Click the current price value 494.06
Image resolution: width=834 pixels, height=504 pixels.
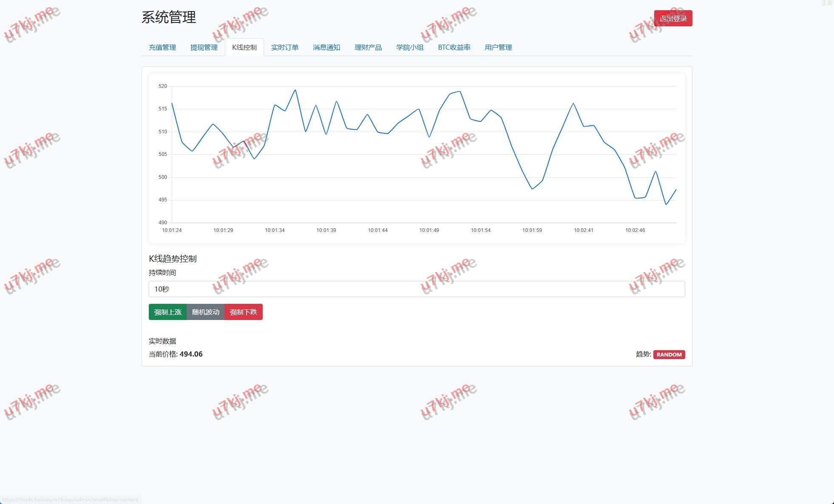pos(191,354)
